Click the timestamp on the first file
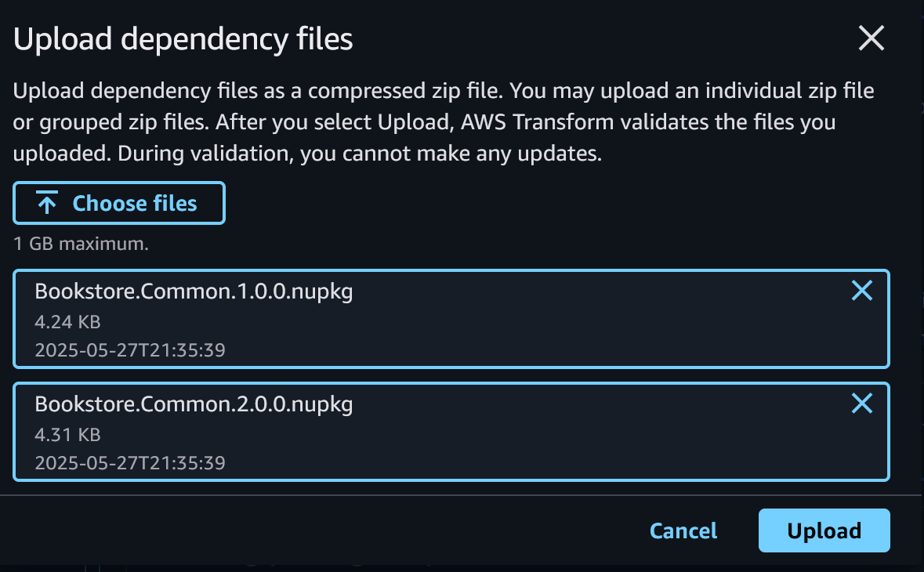This screenshot has width=924, height=572. coord(129,349)
